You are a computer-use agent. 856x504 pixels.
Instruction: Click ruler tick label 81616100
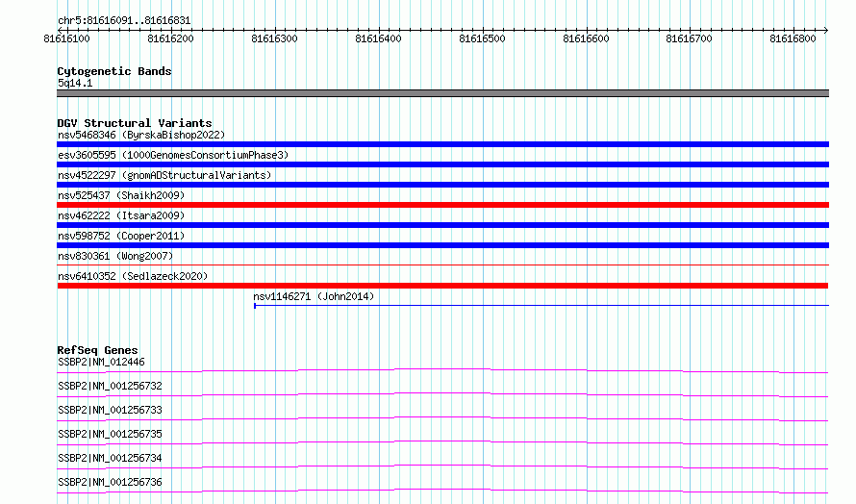(66, 38)
